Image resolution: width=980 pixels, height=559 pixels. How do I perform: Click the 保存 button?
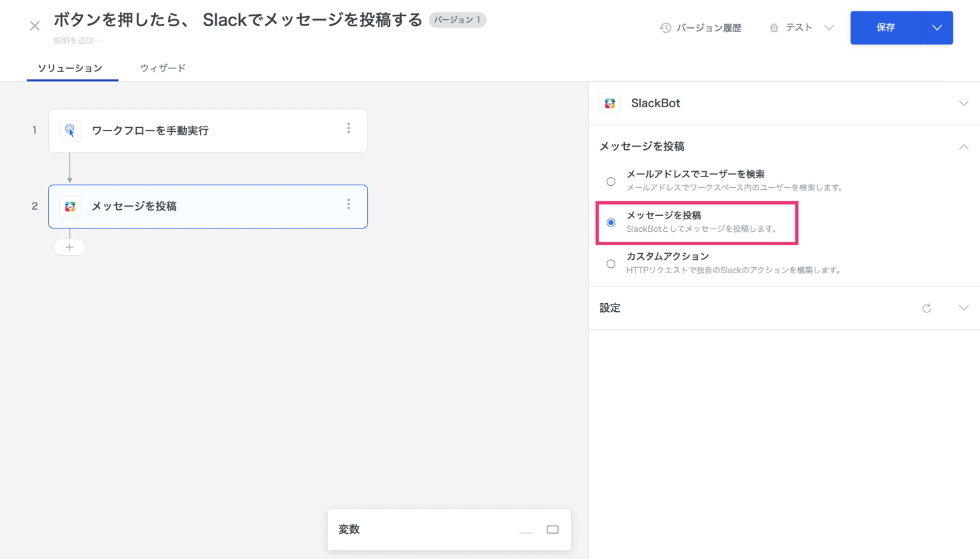(x=885, y=28)
